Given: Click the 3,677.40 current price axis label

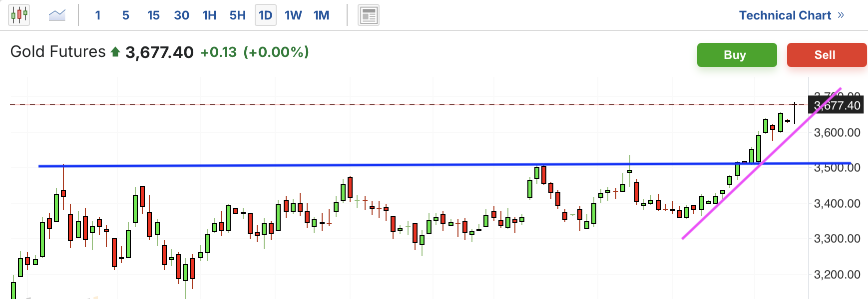Looking at the screenshot, I should (836, 105).
